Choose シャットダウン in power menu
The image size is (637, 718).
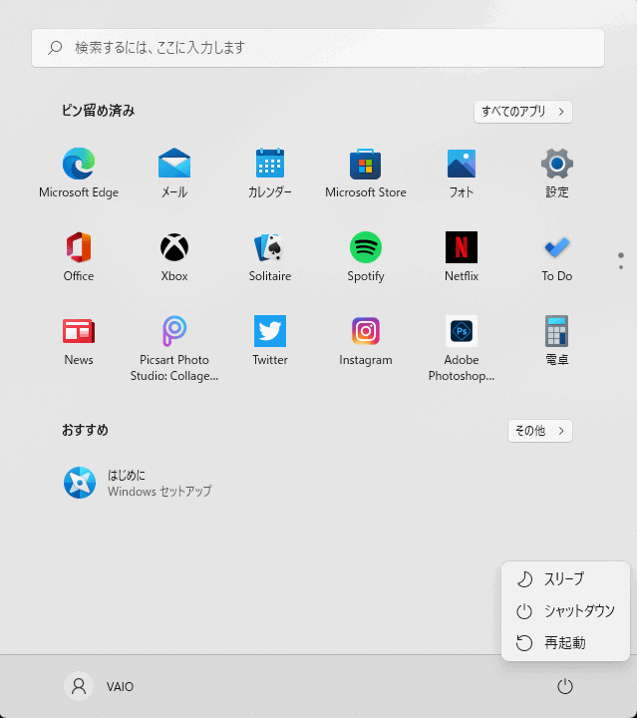[566, 611]
